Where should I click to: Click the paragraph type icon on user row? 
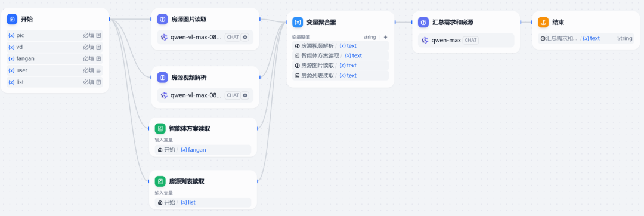(98, 70)
